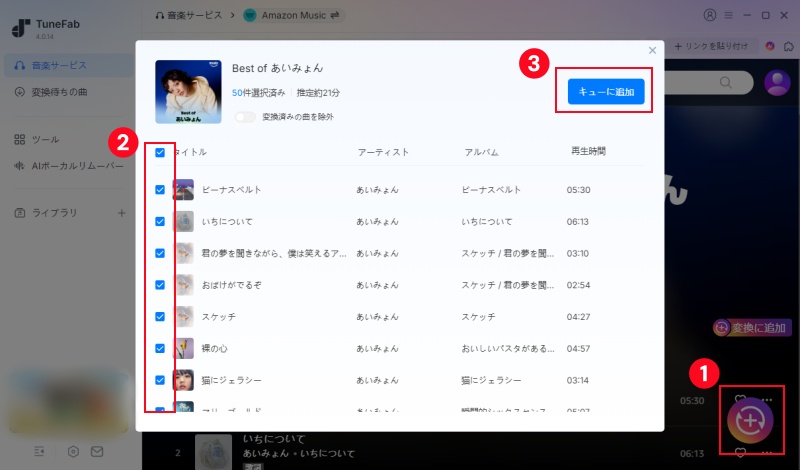Uncheck the 裸の心 song checkbox

(x=160, y=349)
